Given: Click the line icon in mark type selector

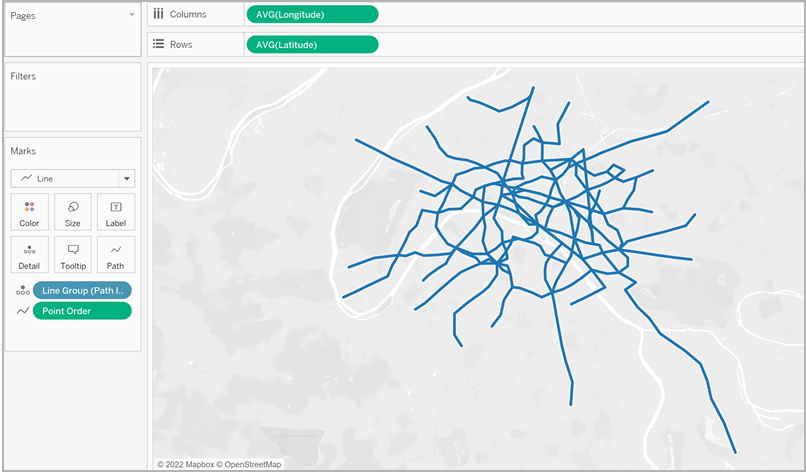Looking at the screenshot, I should tap(26, 178).
